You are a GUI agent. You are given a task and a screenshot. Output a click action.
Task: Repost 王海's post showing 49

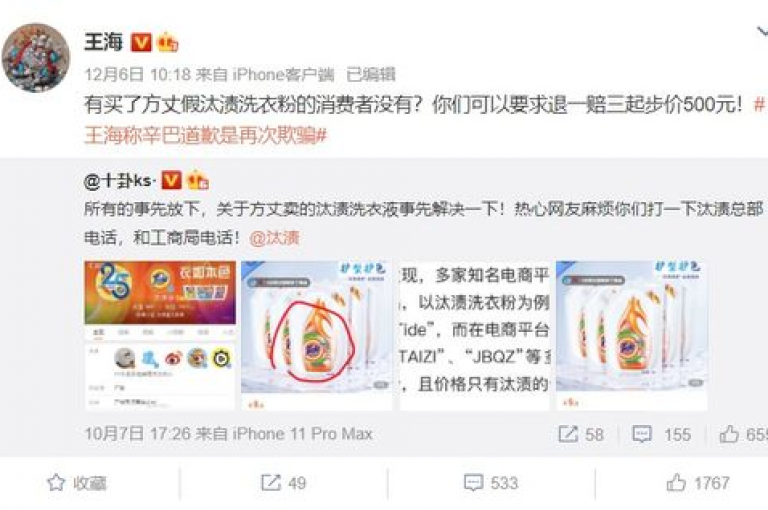284,483
